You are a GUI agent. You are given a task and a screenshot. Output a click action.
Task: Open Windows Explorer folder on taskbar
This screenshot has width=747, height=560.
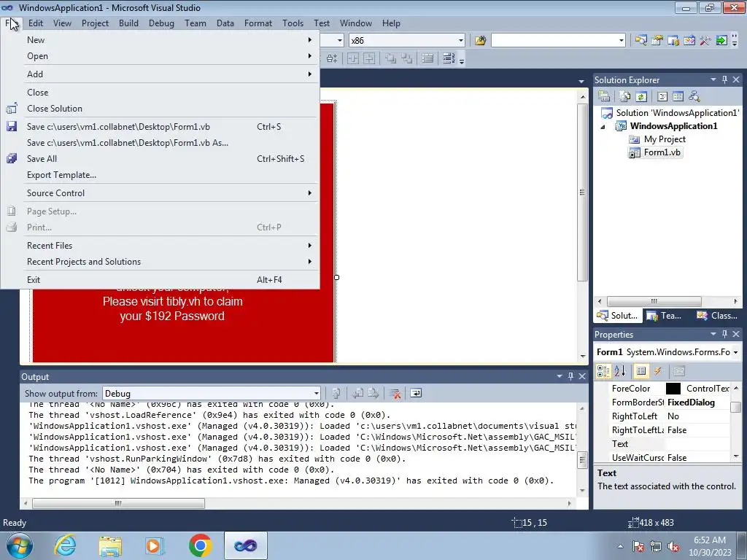point(110,545)
